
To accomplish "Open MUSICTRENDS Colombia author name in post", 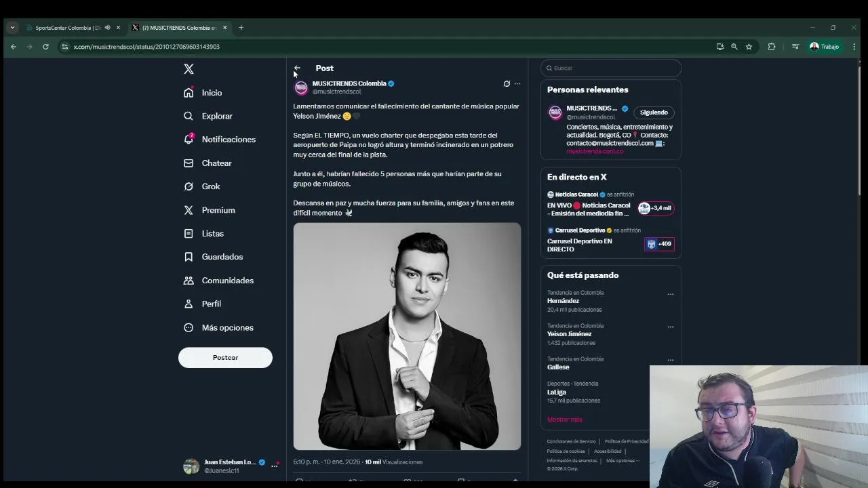I will point(349,83).
